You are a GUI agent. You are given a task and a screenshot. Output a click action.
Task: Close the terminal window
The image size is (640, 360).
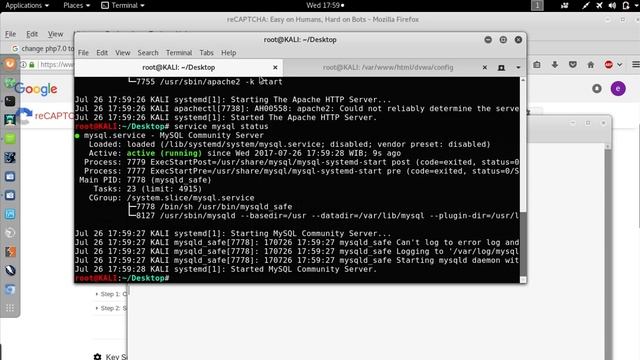(x=518, y=40)
